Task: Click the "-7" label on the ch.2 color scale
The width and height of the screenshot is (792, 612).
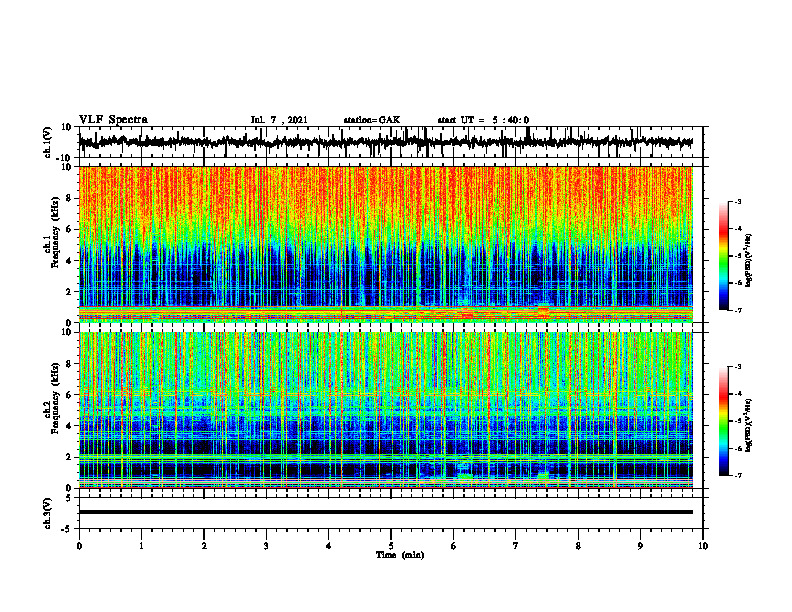Action: coord(737,476)
